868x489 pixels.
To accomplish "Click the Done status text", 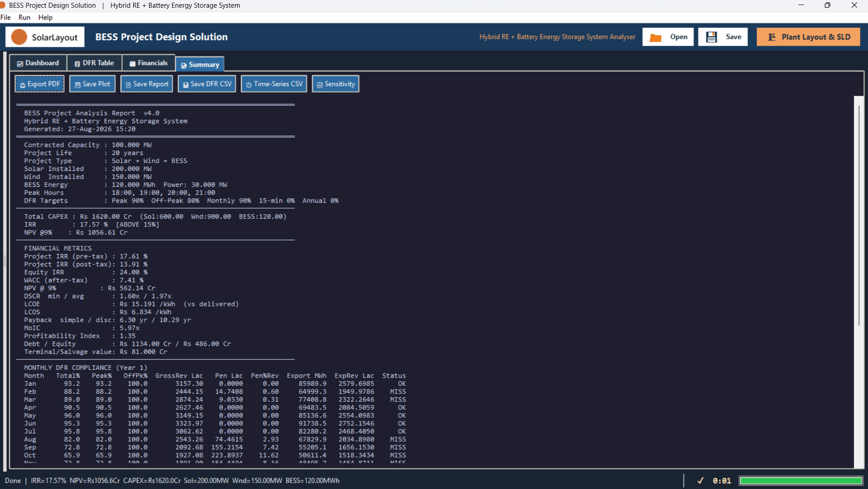I will 13,480.
